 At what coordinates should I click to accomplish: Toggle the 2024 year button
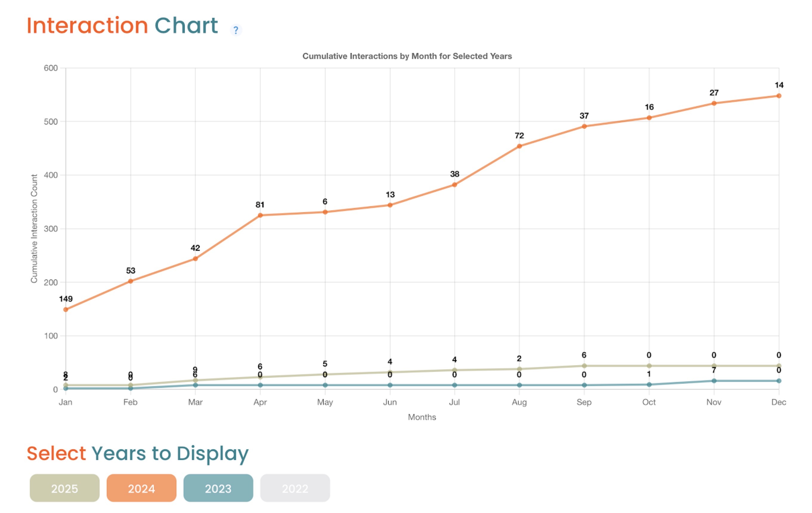pos(141,488)
